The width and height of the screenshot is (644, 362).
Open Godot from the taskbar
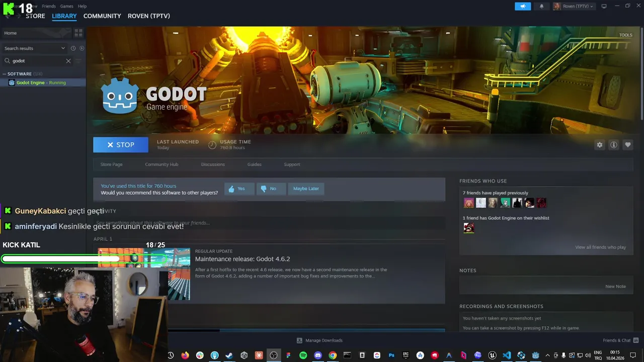point(536,355)
